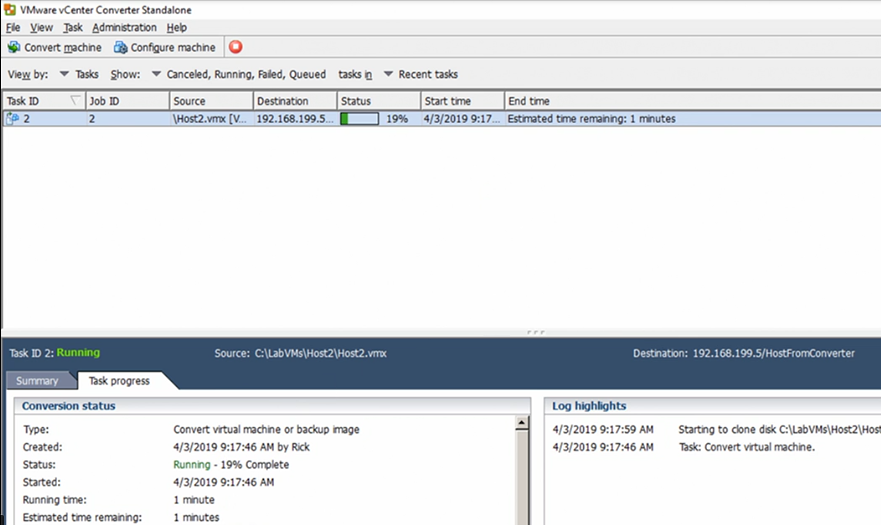Sort by the Task ID column header

[44, 101]
